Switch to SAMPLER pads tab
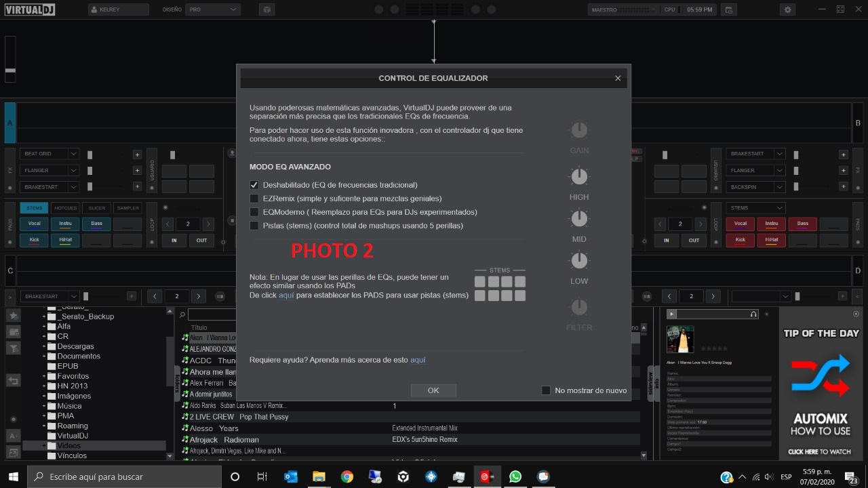The width and height of the screenshot is (868, 488). click(x=127, y=208)
